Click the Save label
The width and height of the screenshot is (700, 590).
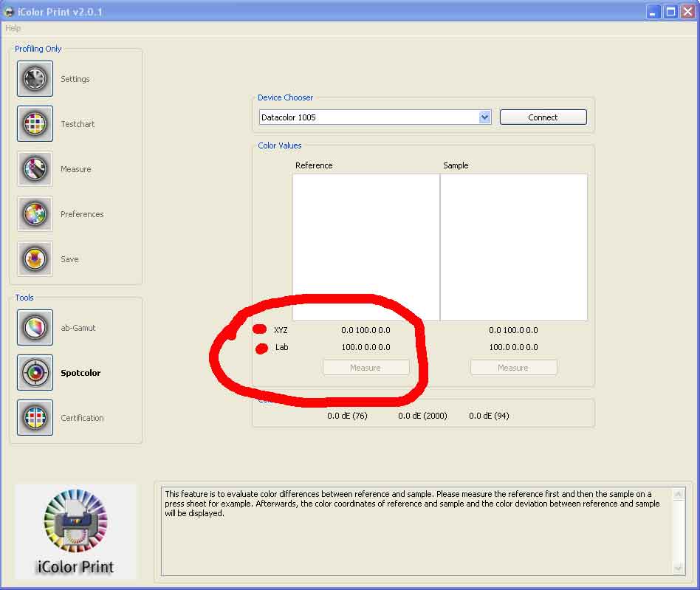(69, 259)
